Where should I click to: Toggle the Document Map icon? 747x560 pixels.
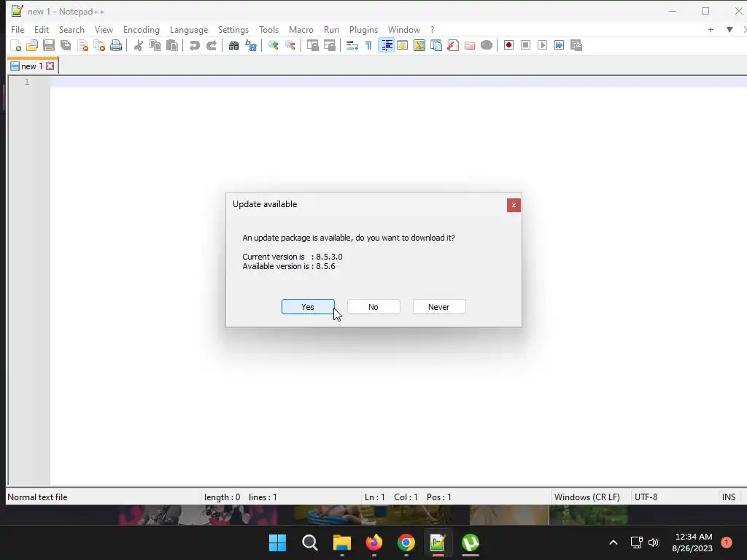click(x=419, y=45)
